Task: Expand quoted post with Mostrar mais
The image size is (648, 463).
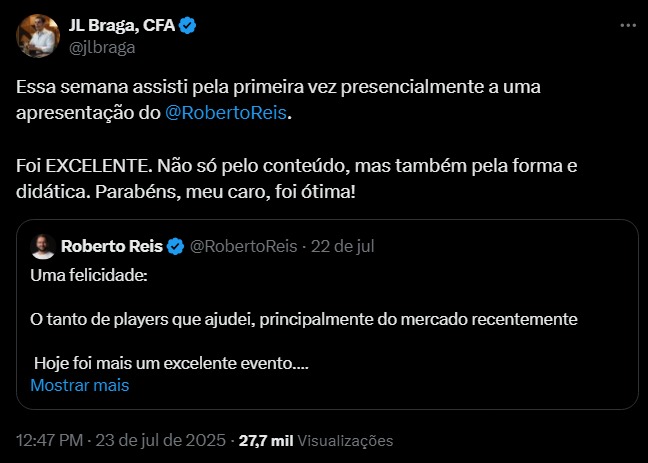Action: click(79, 384)
